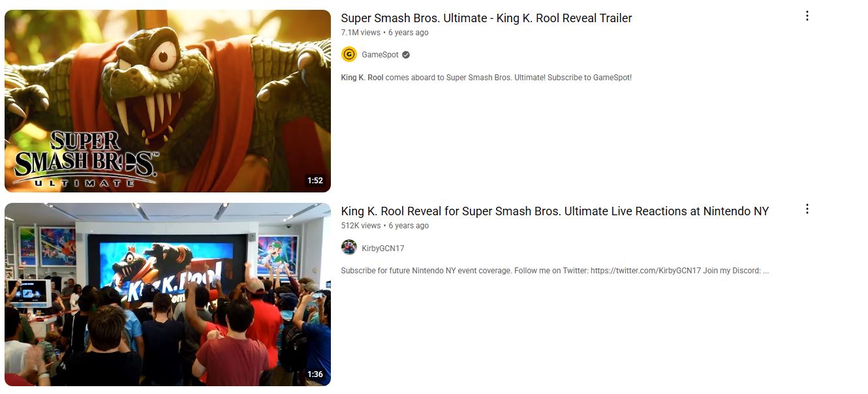Open the Live Reactions at Nintendo NY title
Screen dimensions: 868x394
[x=555, y=211]
